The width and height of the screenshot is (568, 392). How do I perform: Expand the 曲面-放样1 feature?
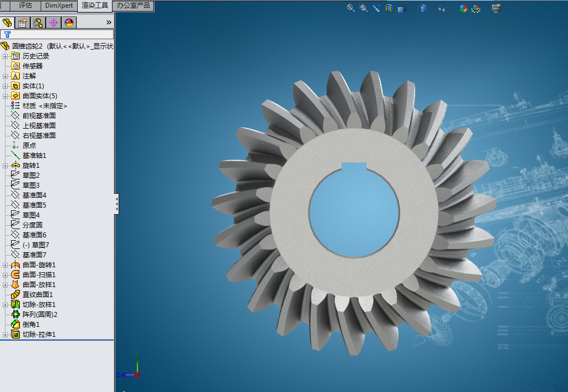tap(5, 285)
